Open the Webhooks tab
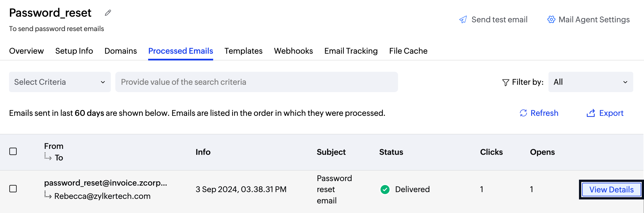This screenshot has height=213, width=644. (x=293, y=51)
